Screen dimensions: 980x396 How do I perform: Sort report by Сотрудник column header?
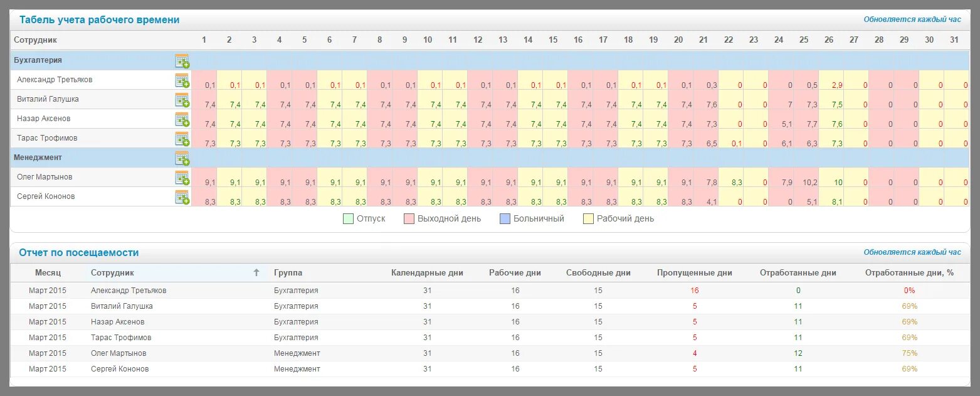pyautogui.click(x=112, y=272)
